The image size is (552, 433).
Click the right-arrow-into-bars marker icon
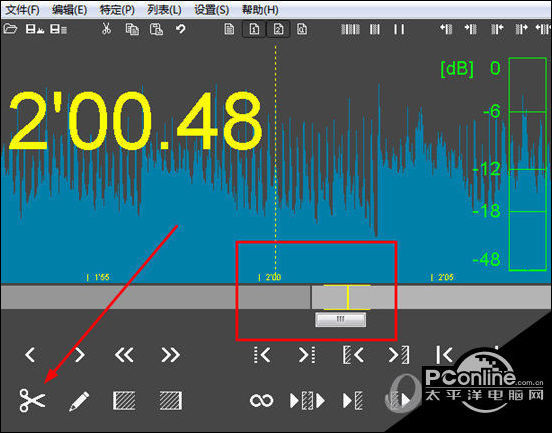[x=470, y=29]
